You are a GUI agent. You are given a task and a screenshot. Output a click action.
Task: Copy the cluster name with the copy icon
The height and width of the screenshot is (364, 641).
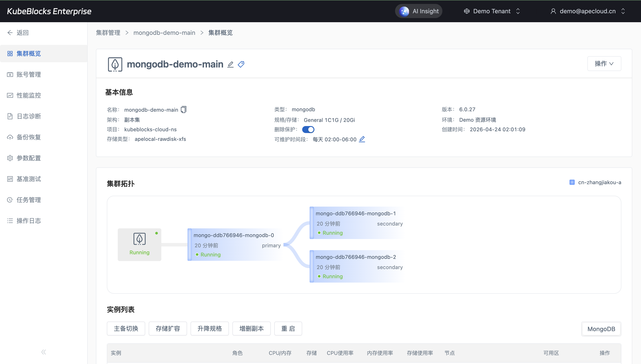coord(184,110)
